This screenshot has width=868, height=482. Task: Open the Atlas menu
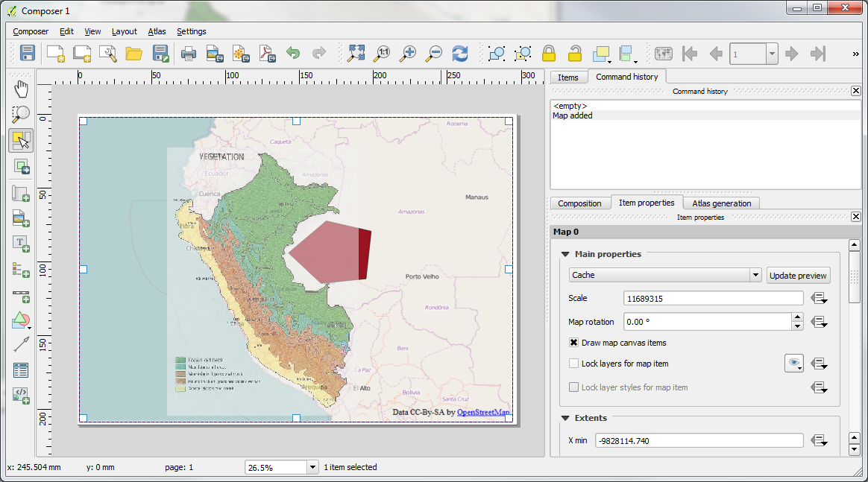[x=157, y=31]
